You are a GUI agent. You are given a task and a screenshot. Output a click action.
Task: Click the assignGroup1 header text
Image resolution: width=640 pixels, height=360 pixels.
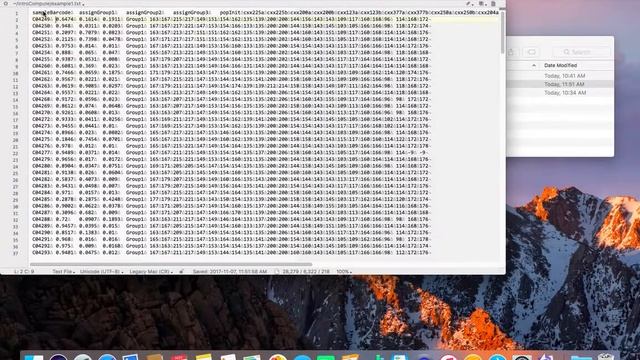click(x=97, y=13)
